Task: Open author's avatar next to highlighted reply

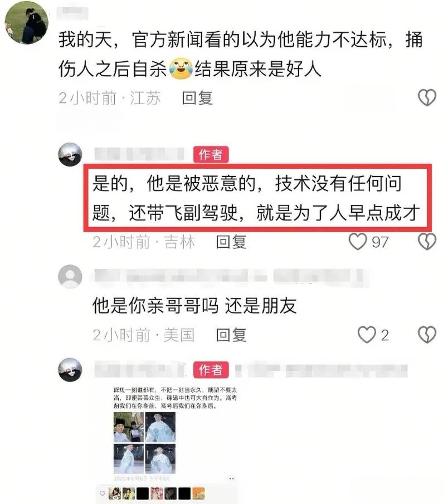Action: 70,154
